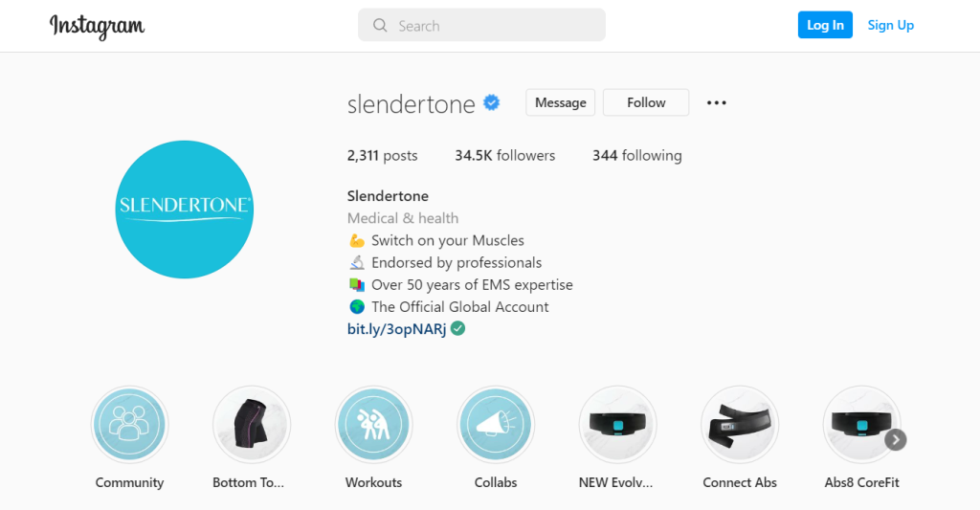Open the Collabs megaphone highlight
This screenshot has height=510, width=980.
pos(496,425)
